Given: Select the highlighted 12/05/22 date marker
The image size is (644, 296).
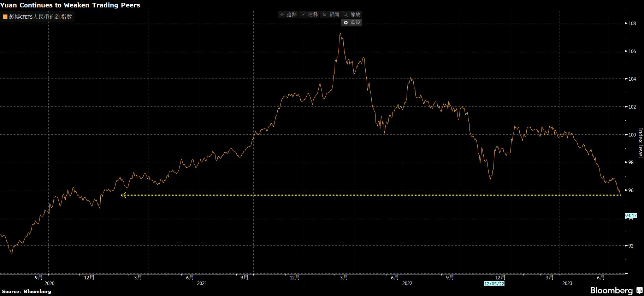Looking at the screenshot, I should (494, 284).
